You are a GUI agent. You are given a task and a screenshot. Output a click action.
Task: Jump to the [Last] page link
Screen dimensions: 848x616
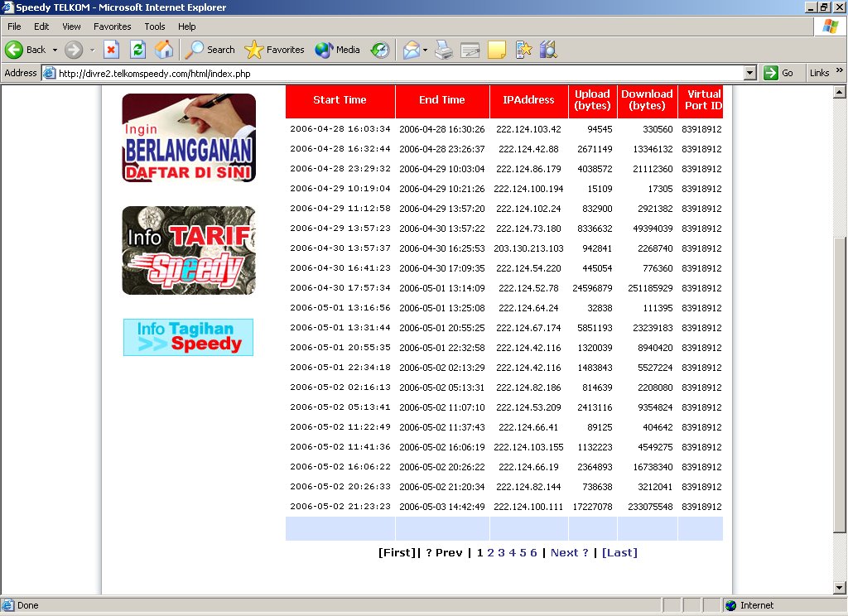(x=619, y=553)
